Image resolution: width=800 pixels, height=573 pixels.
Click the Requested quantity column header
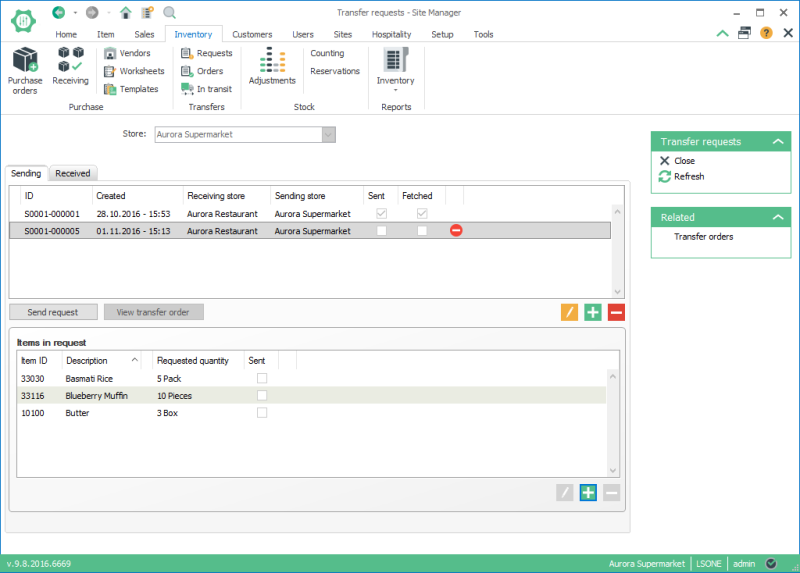tap(198, 361)
